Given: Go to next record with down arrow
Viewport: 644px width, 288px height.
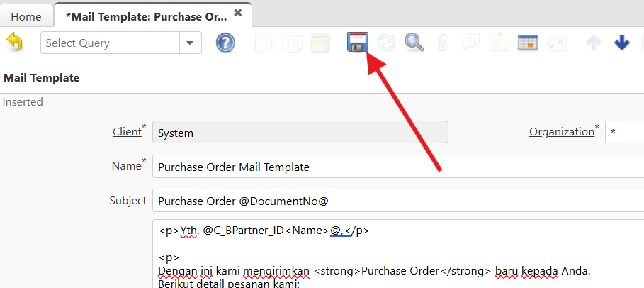Looking at the screenshot, I should 622,43.
